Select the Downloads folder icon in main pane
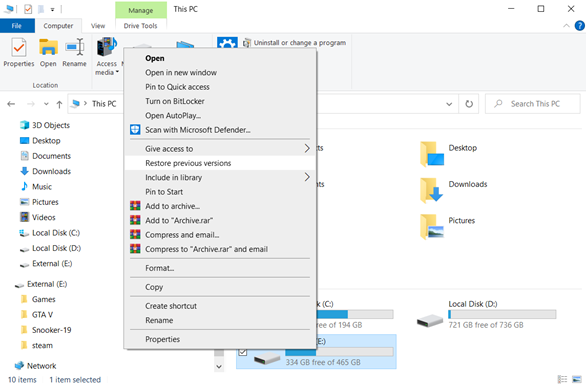This screenshot has width=586, height=386. [x=432, y=190]
